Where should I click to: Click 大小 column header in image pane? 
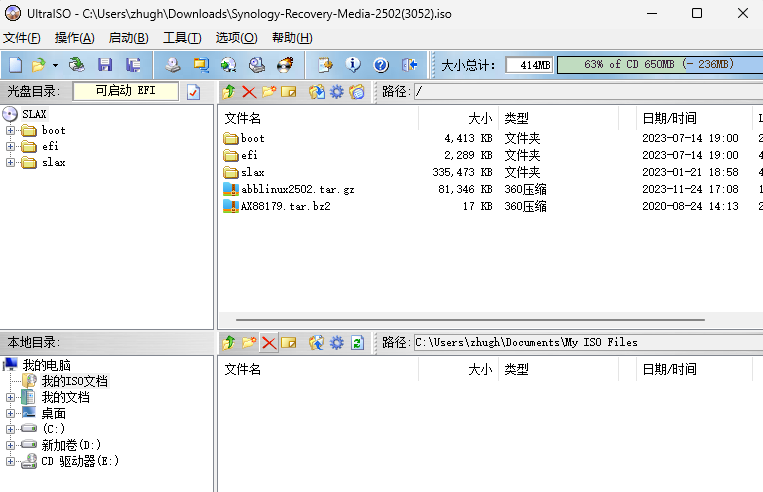click(458, 118)
